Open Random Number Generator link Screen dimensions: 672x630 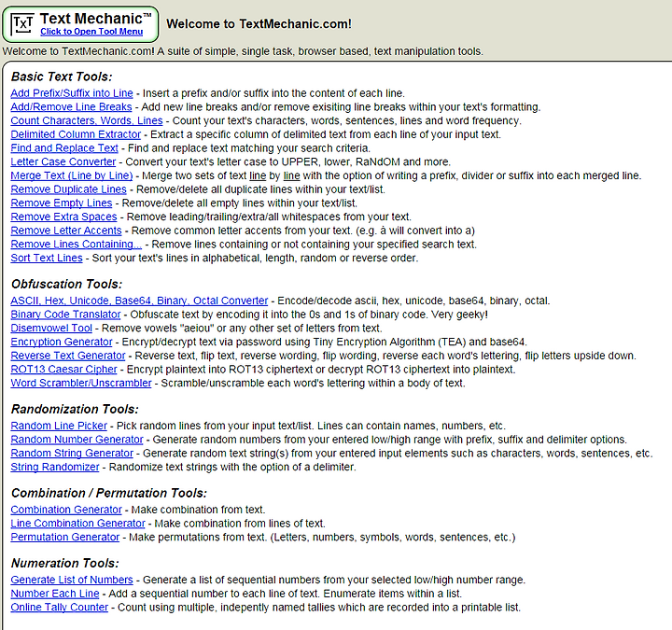(77, 440)
